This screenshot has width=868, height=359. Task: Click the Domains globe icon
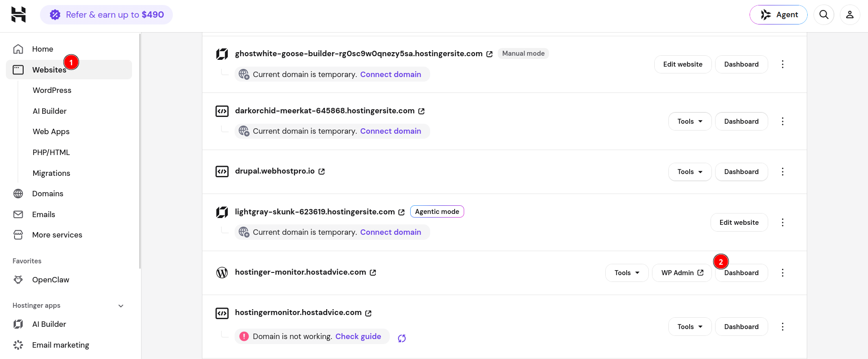pyautogui.click(x=18, y=194)
